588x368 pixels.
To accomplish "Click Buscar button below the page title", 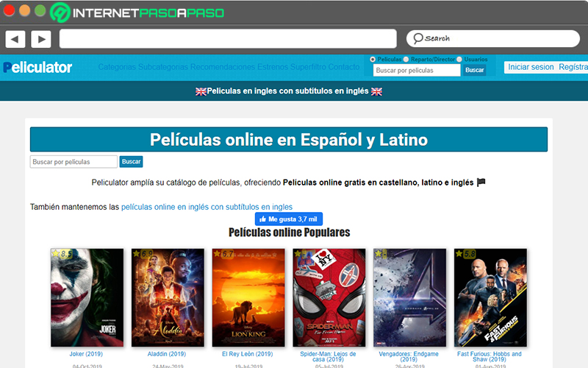I will pyautogui.click(x=132, y=161).
